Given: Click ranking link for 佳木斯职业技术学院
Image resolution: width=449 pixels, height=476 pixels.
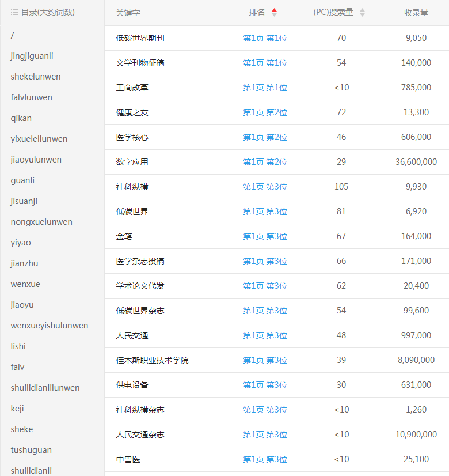Looking at the screenshot, I should tap(265, 360).
